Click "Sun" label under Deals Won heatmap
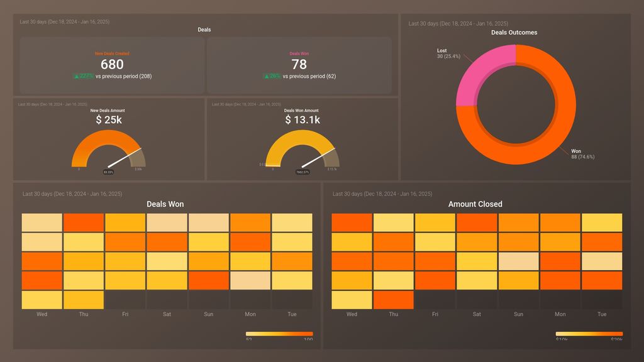 [x=209, y=314]
